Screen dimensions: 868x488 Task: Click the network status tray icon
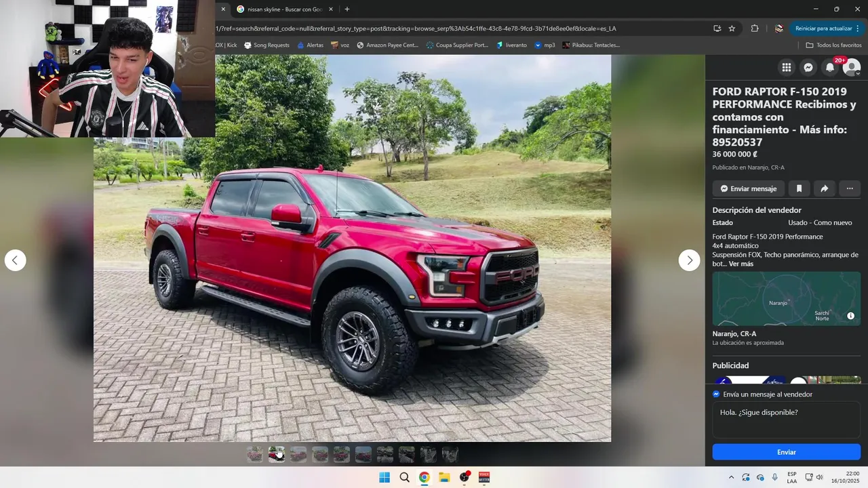click(809, 477)
